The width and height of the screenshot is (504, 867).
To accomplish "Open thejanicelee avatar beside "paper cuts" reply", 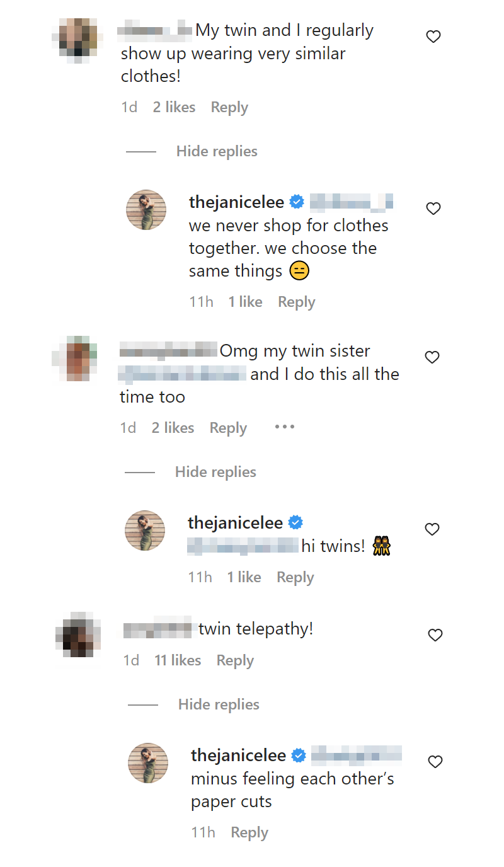I will point(148,763).
